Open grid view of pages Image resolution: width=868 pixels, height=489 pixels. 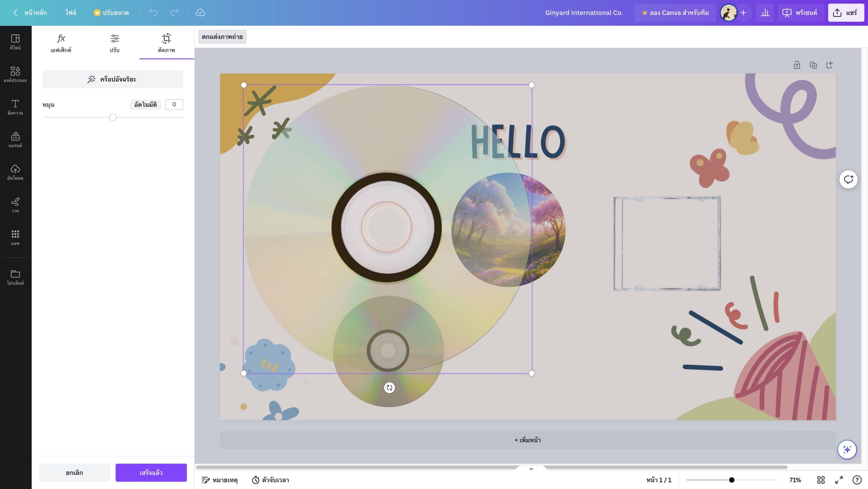pyautogui.click(x=821, y=480)
